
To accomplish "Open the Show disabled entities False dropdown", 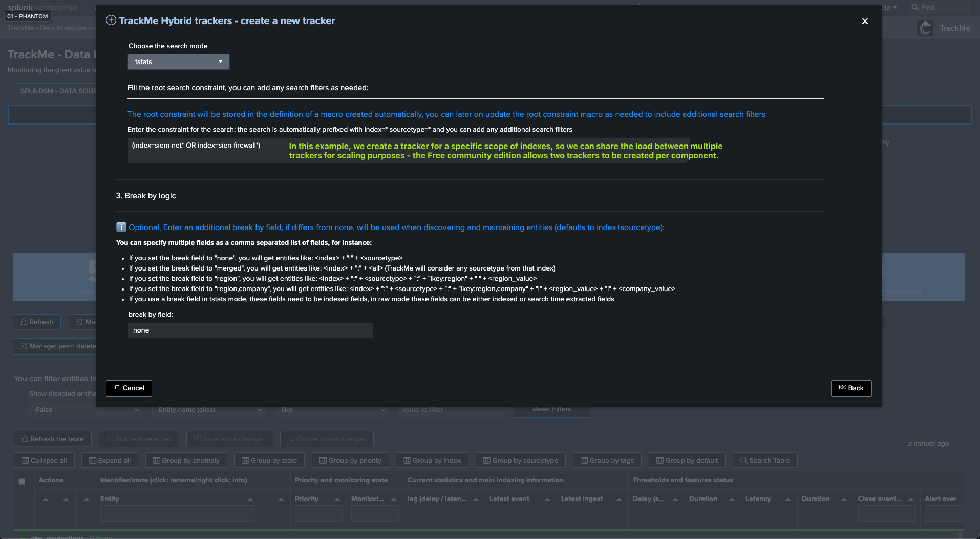I will click(x=87, y=410).
